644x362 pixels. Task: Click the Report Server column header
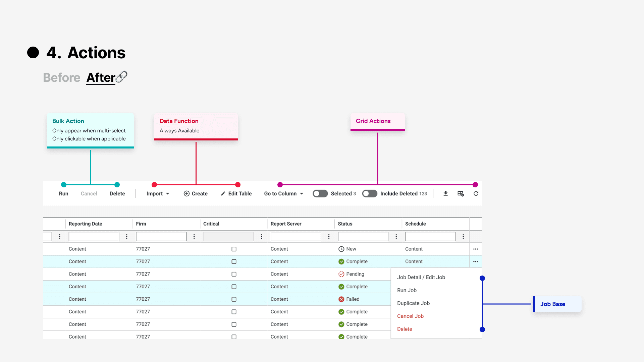point(286,224)
